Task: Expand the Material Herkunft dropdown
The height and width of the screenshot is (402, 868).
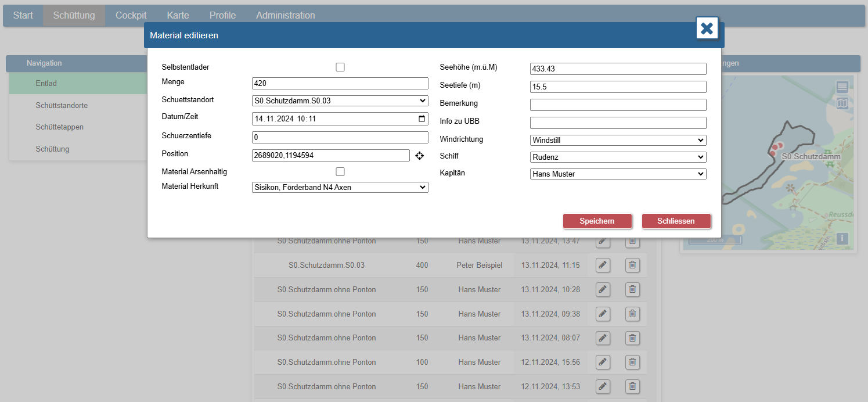Action: 340,187
